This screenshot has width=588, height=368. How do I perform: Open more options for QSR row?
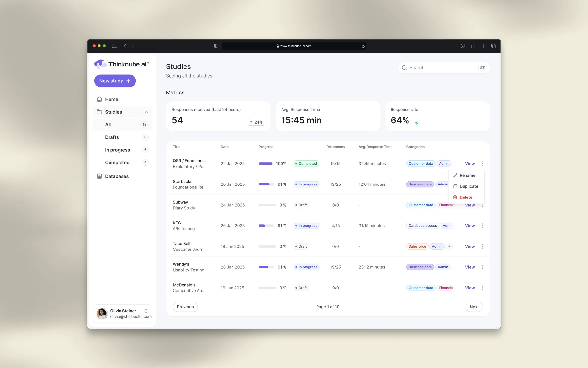pos(482,164)
